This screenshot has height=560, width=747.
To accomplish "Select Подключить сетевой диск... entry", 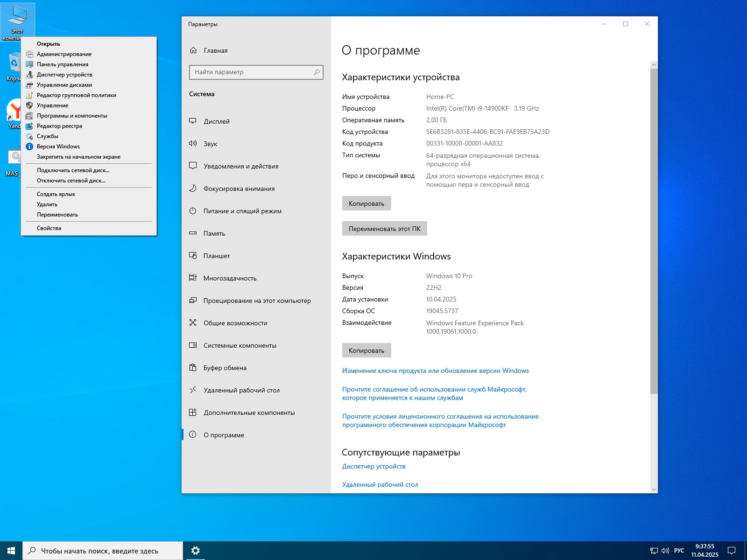I will pyautogui.click(x=89, y=170).
